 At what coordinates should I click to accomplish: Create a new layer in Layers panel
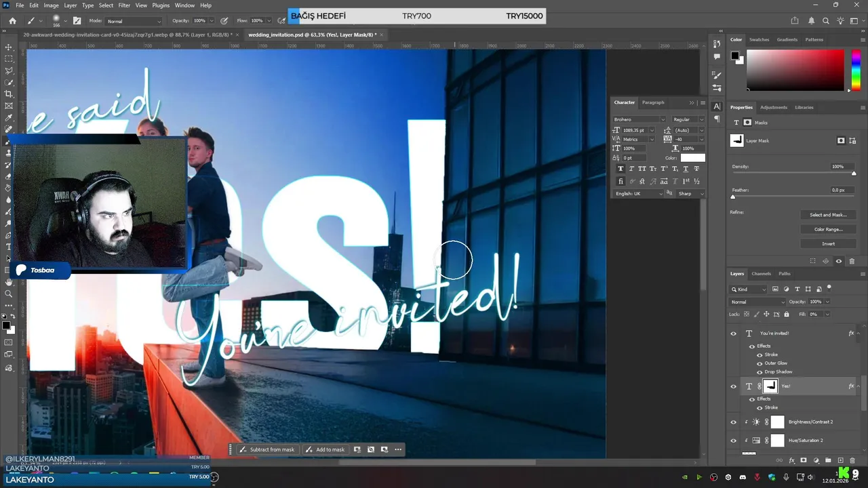coord(841,460)
